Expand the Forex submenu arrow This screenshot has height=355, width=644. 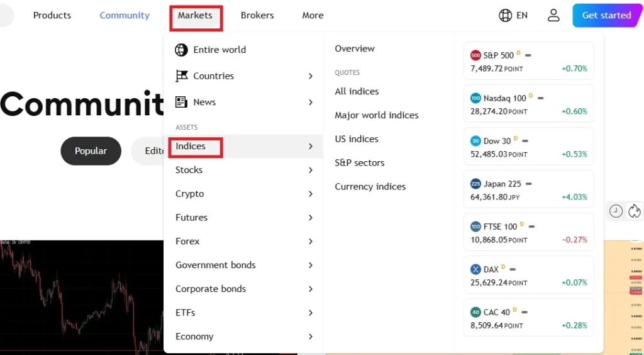tap(311, 242)
